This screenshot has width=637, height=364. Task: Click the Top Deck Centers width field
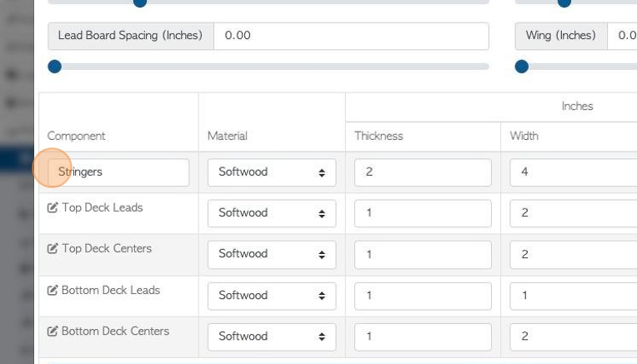[x=574, y=254]
